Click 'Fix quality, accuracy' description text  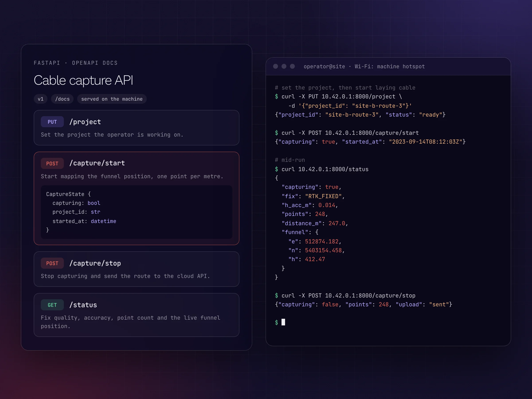tap(131, 322)
